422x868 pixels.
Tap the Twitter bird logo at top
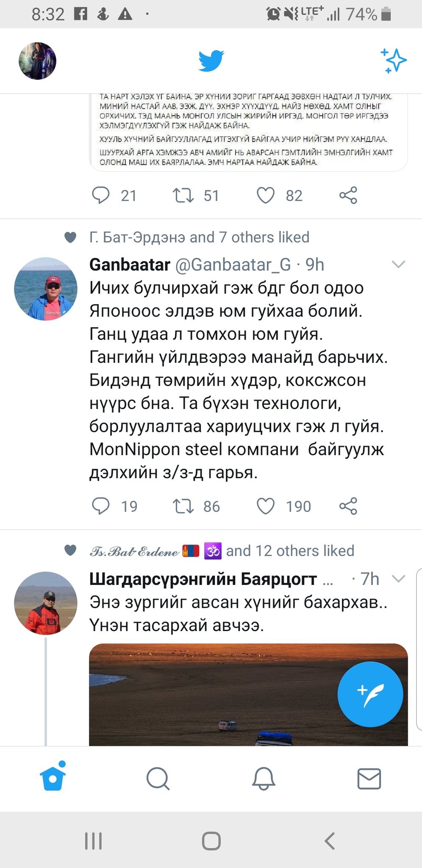coord(211,61)
